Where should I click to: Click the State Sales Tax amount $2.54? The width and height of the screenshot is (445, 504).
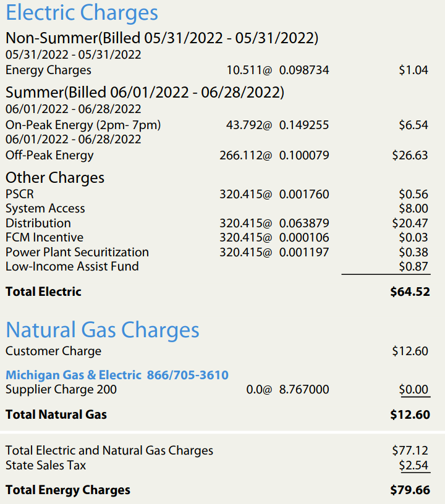[x=413, y=466]
